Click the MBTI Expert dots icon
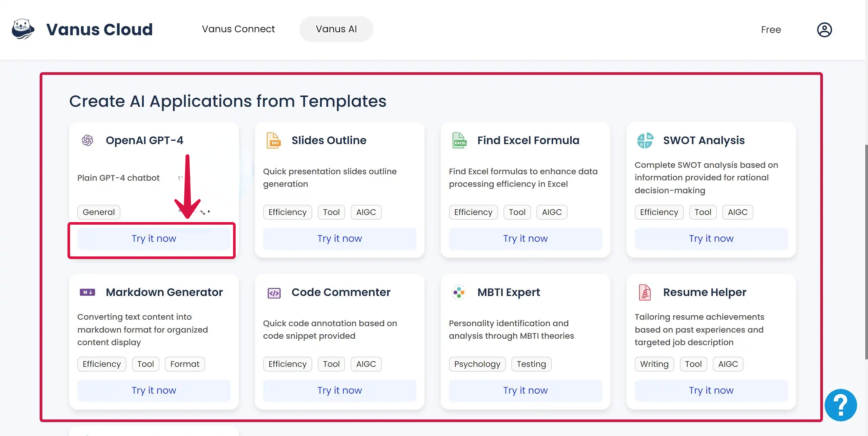 [x=459, y=292]
